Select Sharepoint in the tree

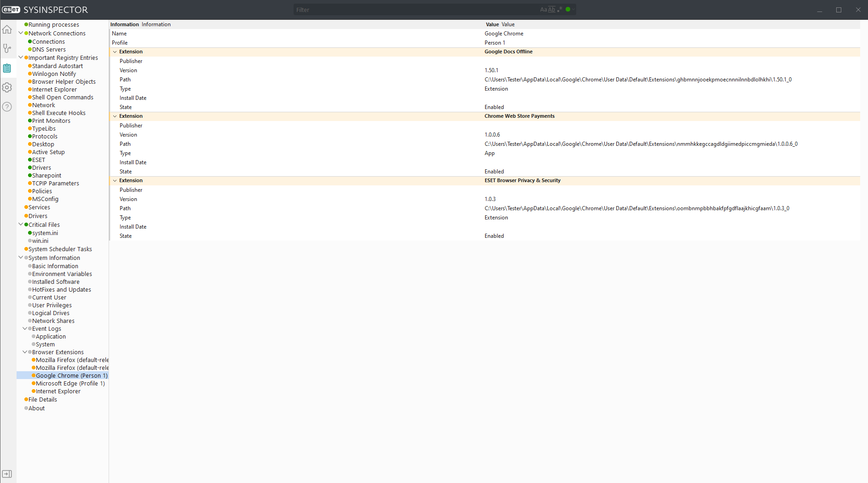point(46,176)
